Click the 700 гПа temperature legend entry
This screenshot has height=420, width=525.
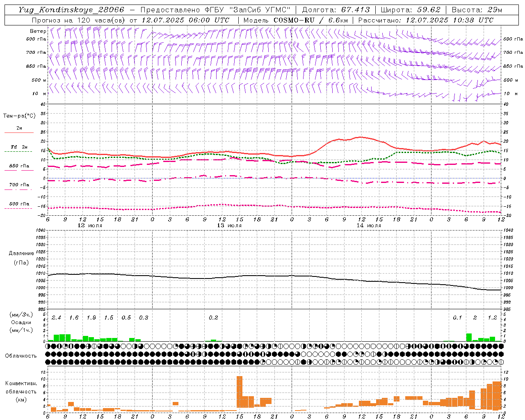click(x=19, y=185)
